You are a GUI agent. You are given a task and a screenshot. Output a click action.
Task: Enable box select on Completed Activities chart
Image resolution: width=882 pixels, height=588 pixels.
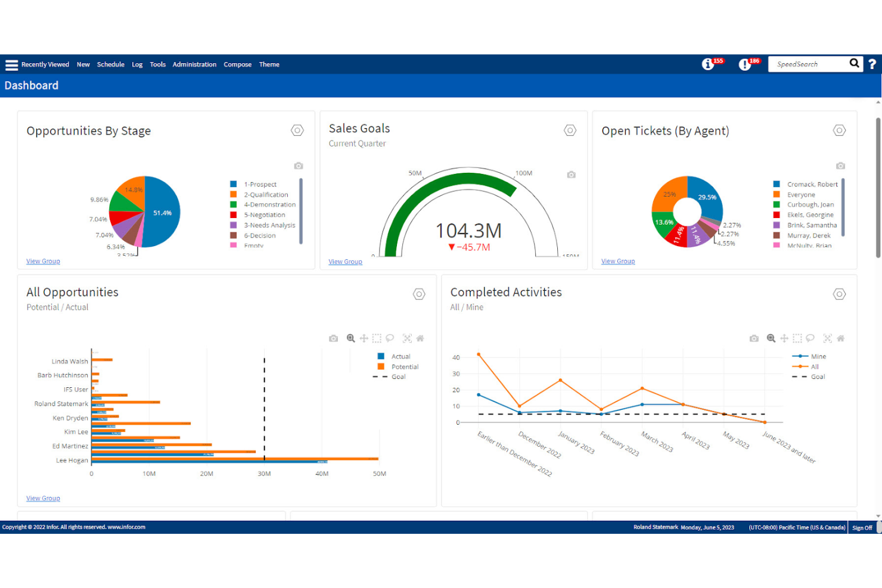click(x=797, y=338)
